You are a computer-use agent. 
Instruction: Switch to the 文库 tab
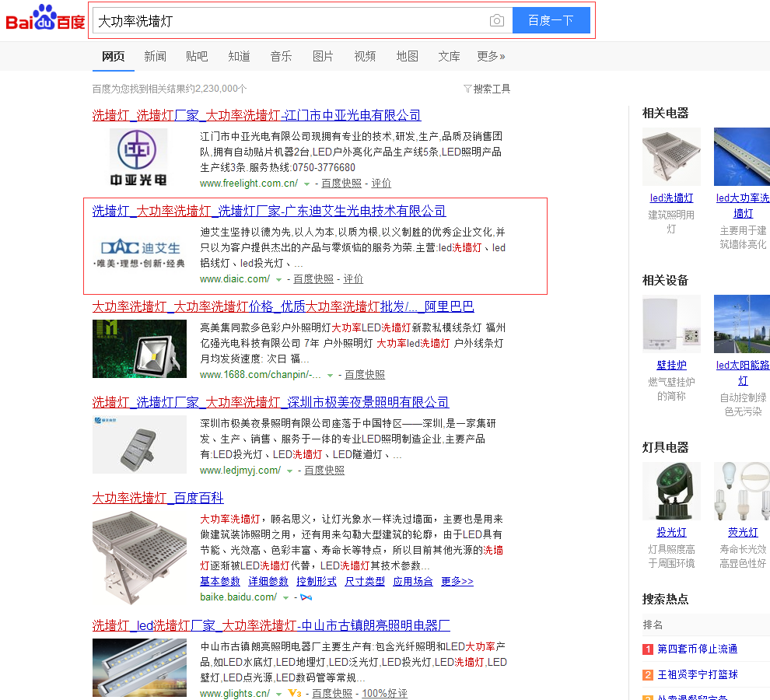click(449, 57)
